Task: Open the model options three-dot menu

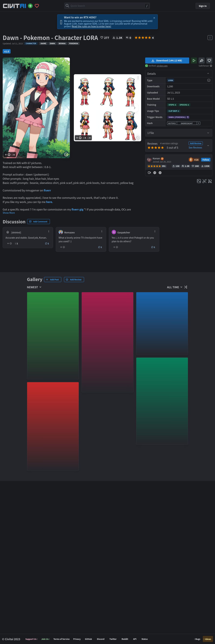Action: tap(210, 37)
